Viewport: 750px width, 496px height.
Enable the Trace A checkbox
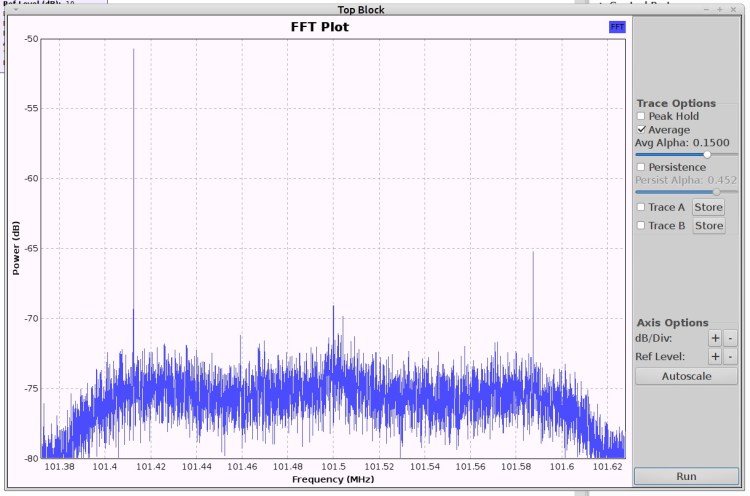coord(641,207)
